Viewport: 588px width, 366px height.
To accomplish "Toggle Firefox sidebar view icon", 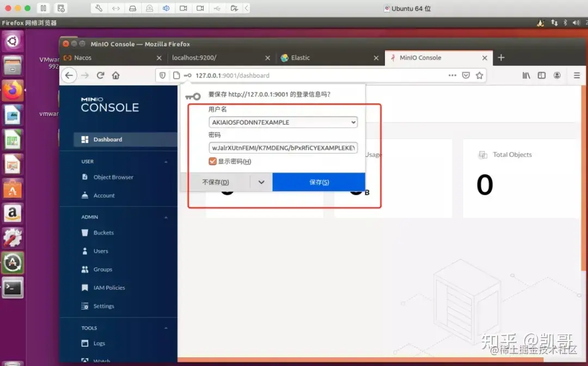I will (x=542, y=75).
